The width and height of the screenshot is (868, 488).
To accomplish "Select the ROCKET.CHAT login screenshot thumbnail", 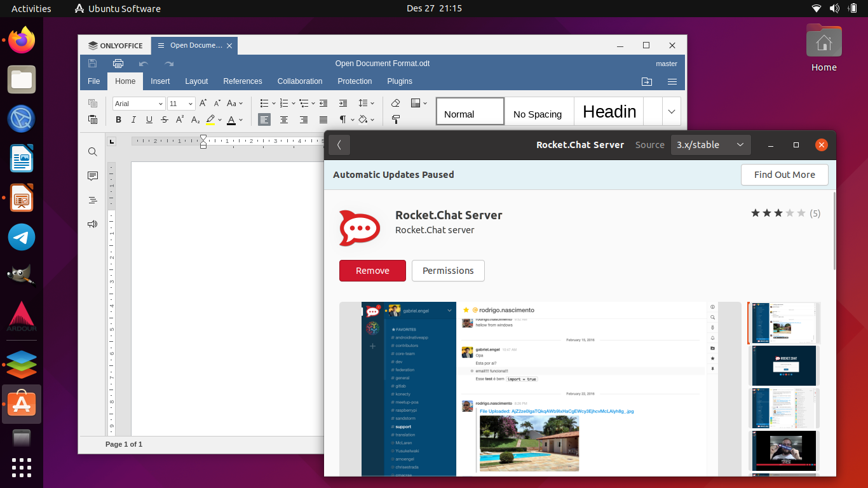I will [785, 365].
